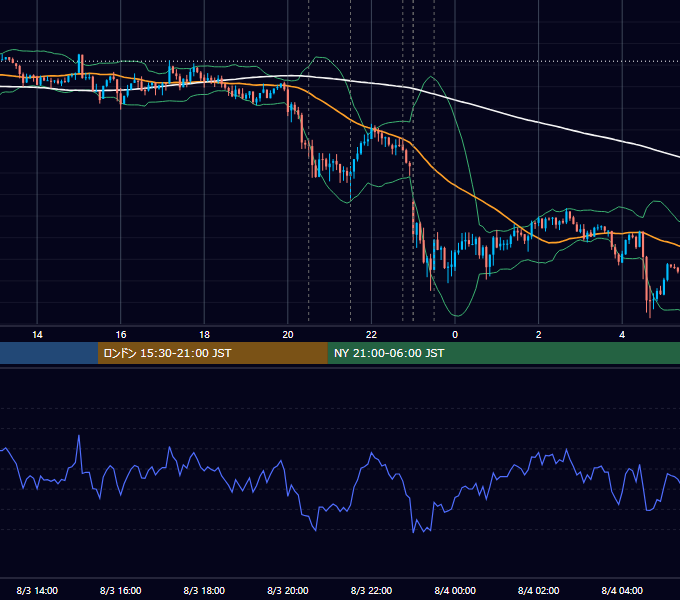Select the 8/4 04:00 time label
The image size is (680, 600).
click(622, 590)
